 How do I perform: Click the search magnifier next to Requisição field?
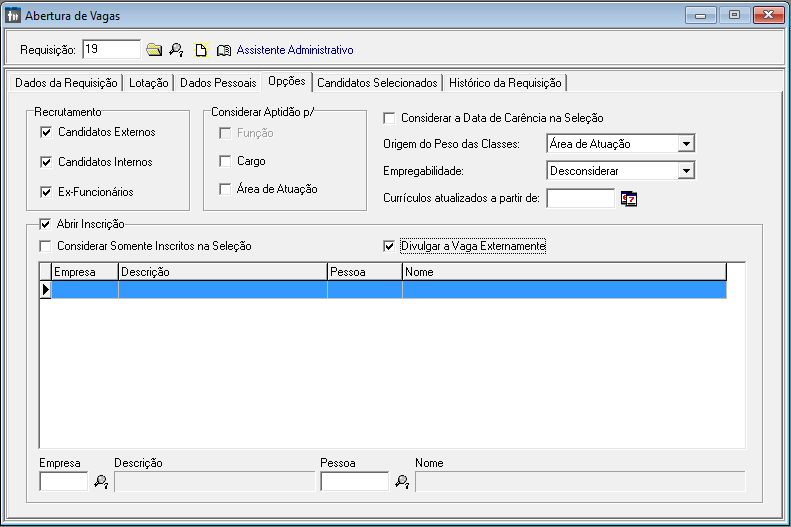(176, 49)
